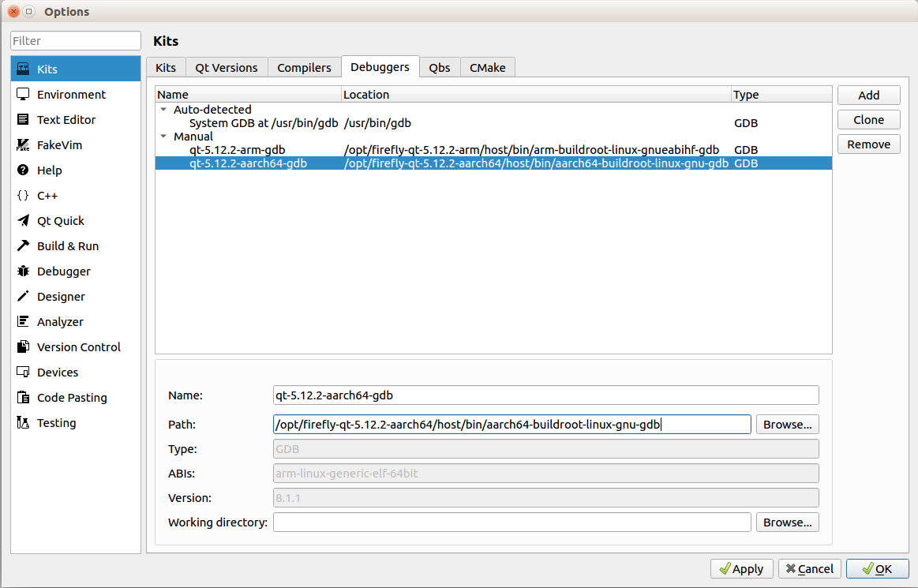Open the CMake tab
The image size is (918, 588).
click(487, 68)
